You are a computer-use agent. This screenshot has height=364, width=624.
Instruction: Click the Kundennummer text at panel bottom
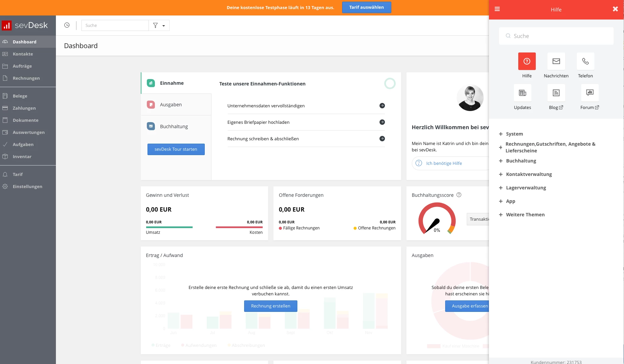(x=556, y=362)
